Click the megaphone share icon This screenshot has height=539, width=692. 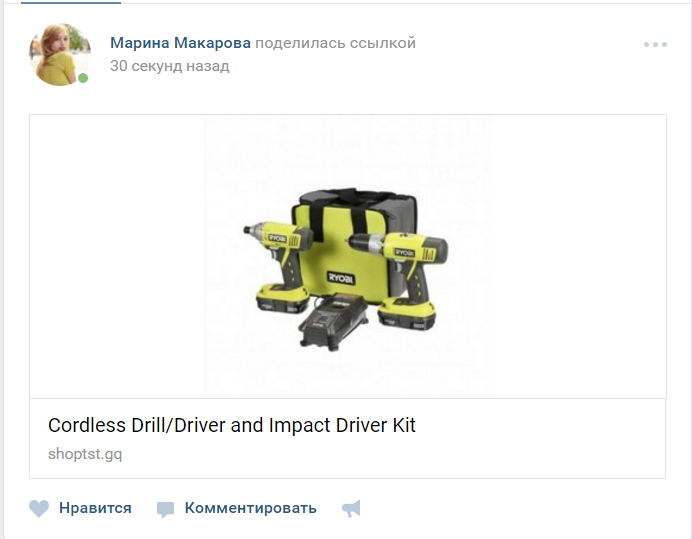click(x=352, y=509)
